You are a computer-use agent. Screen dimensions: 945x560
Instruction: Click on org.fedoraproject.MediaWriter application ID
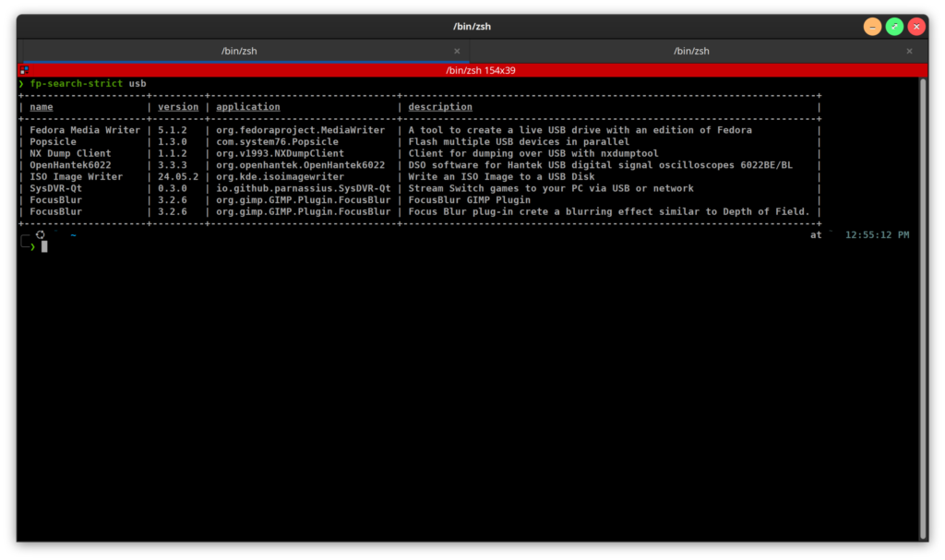[x=300, y=130]
